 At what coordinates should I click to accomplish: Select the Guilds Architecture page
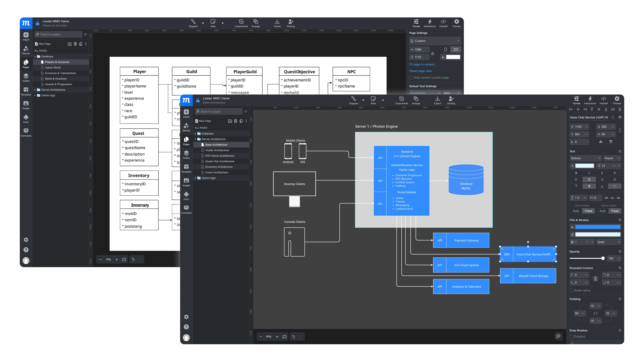[217, 150]
